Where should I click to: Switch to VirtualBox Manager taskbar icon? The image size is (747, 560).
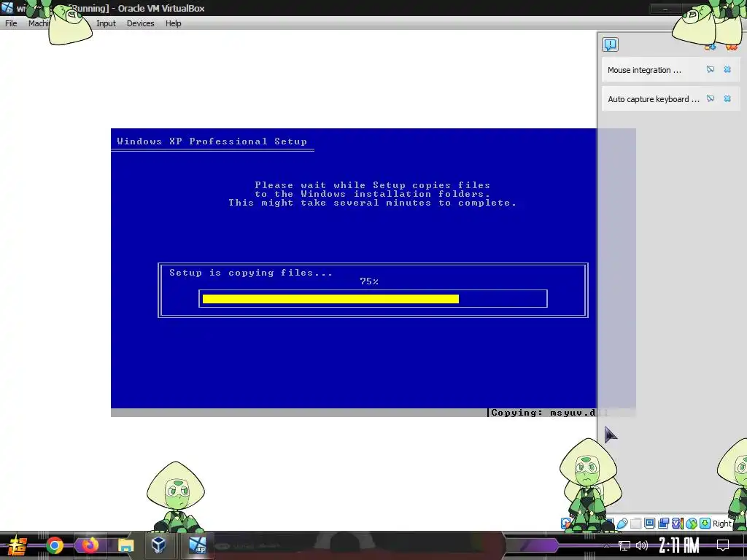coord(158,545)
